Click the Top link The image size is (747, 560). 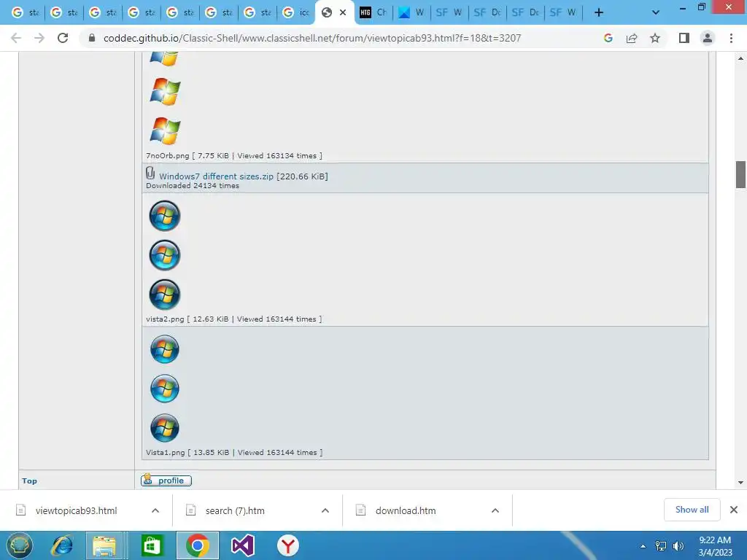coord(29,481)
